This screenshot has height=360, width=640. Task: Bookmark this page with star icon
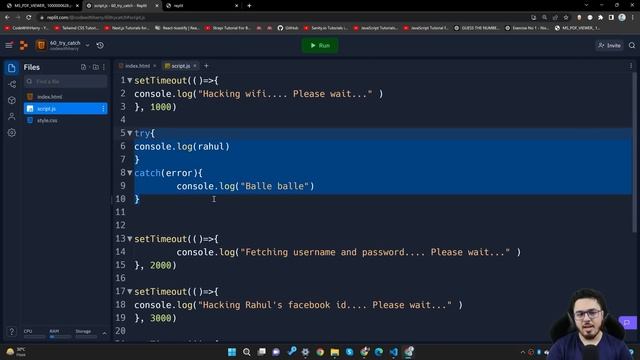tap(566, 17)
